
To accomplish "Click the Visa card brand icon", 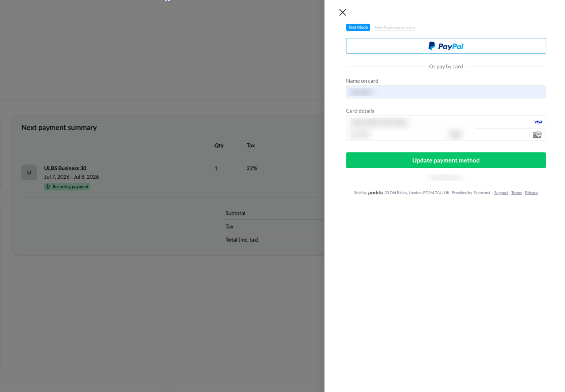I will pyautogui.click(x=538, y=122).
